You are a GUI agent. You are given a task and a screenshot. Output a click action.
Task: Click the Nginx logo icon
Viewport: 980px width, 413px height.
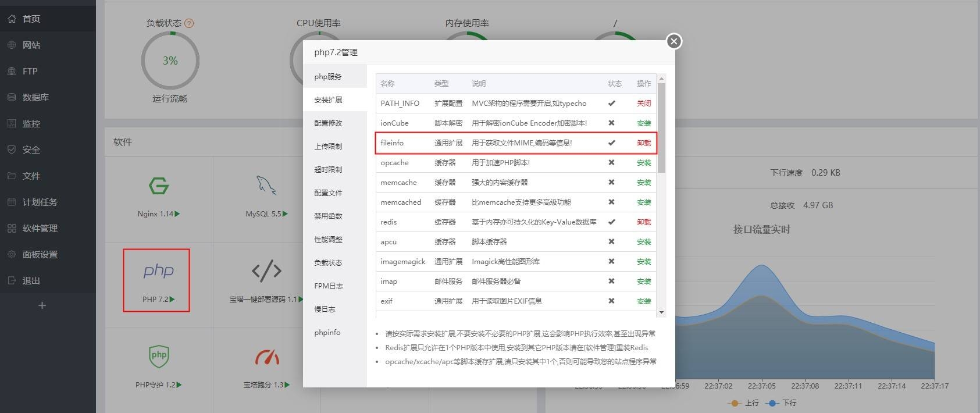click(x=159, y=186)
